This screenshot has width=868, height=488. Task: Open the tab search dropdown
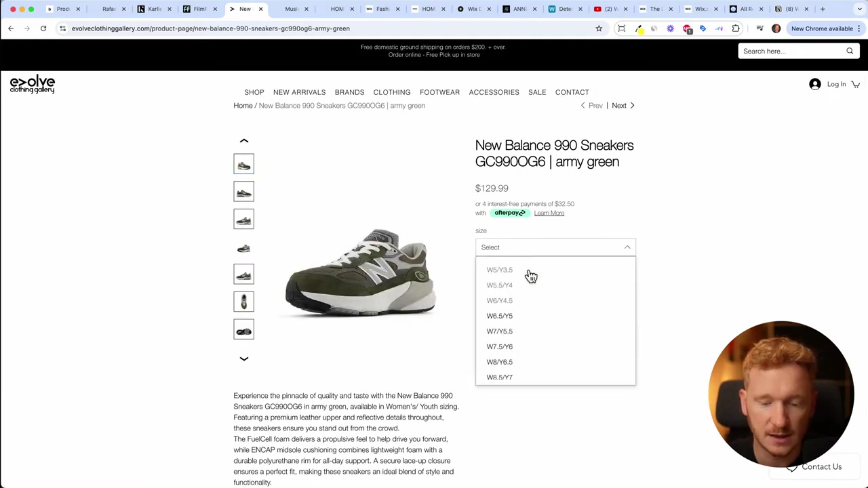859,9
